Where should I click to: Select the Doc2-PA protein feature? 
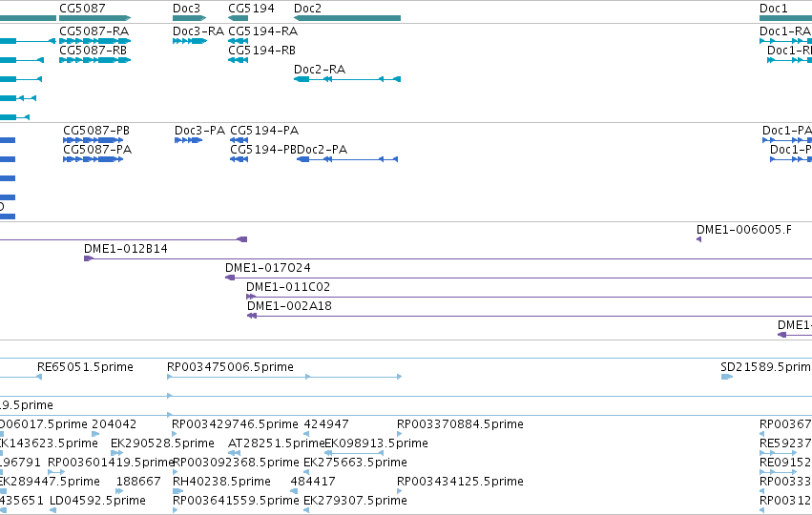pos(347,159)
